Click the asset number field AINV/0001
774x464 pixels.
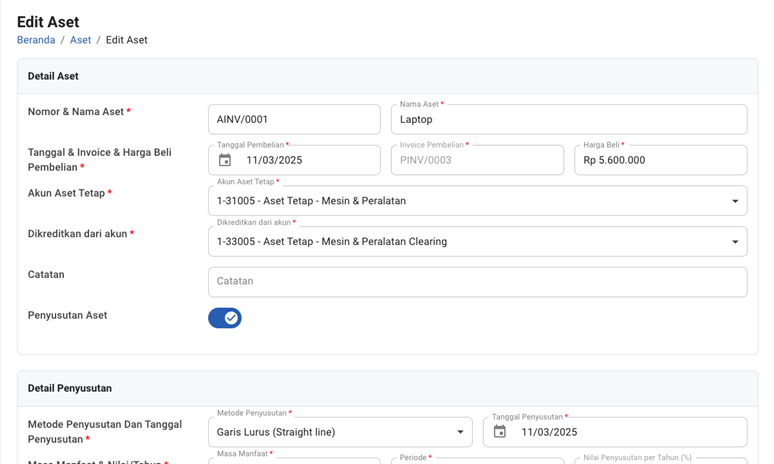tap(293, 119)
